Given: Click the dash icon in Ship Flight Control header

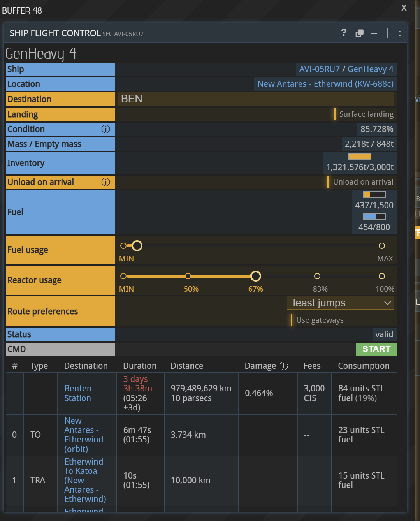Looking at the screenshot, I should [374, 34].
